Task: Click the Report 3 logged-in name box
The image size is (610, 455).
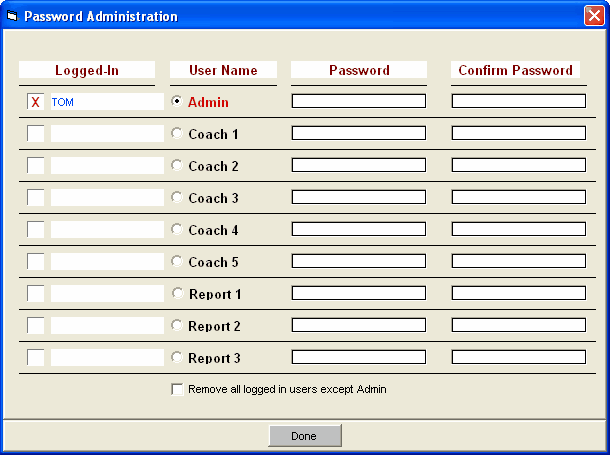Action: (x=107, y=357)
